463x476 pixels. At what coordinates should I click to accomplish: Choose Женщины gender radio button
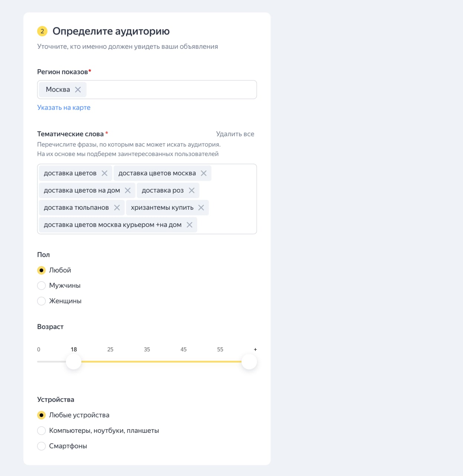(x=42, y=301)
